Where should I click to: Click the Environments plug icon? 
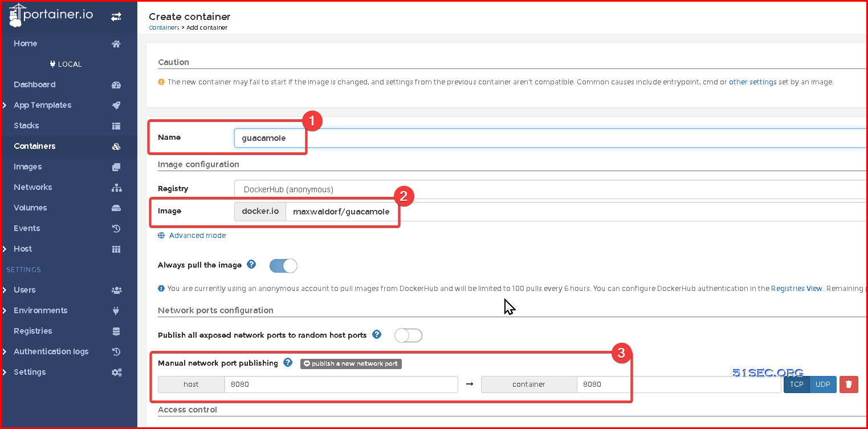[x=116, y=311]
